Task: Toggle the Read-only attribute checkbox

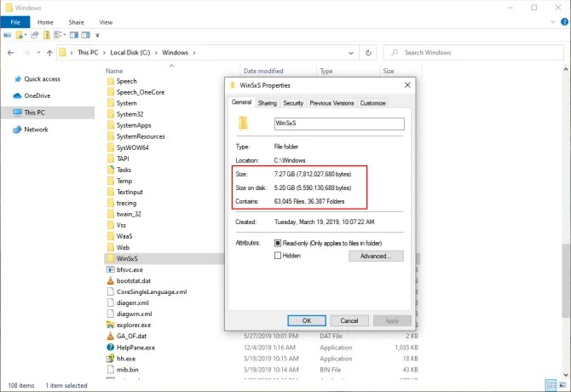Action: [278, 243]
